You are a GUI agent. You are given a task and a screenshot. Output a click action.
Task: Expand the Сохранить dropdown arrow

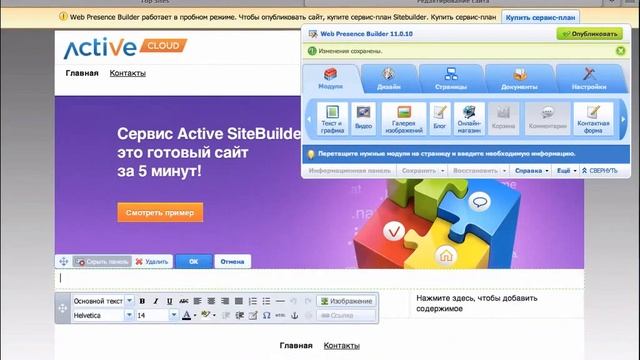pos(443,171)
